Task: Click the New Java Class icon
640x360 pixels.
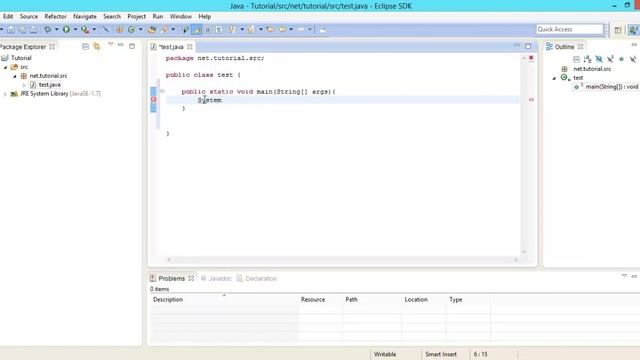Action: (131, 29)
